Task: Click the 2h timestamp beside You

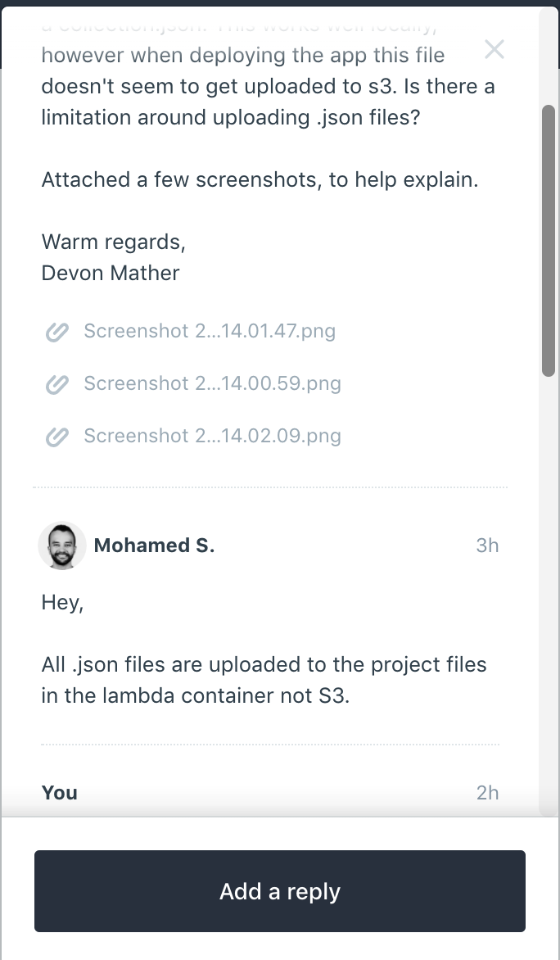Action: click(x=487, y=793)
